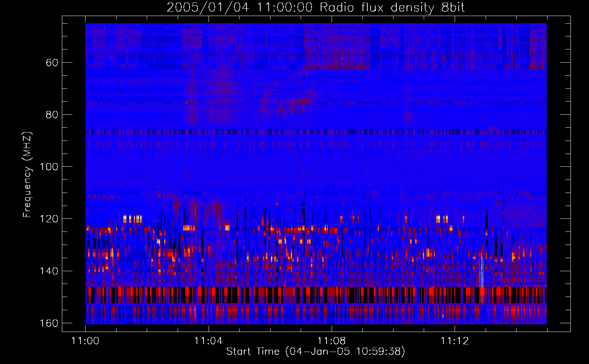Click the '11:08' time tick label
Screen dimensions: 589x364
coord(331,341)
